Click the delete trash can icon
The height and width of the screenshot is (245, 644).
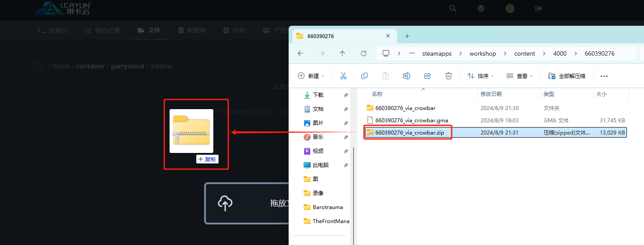coord(449,76)
